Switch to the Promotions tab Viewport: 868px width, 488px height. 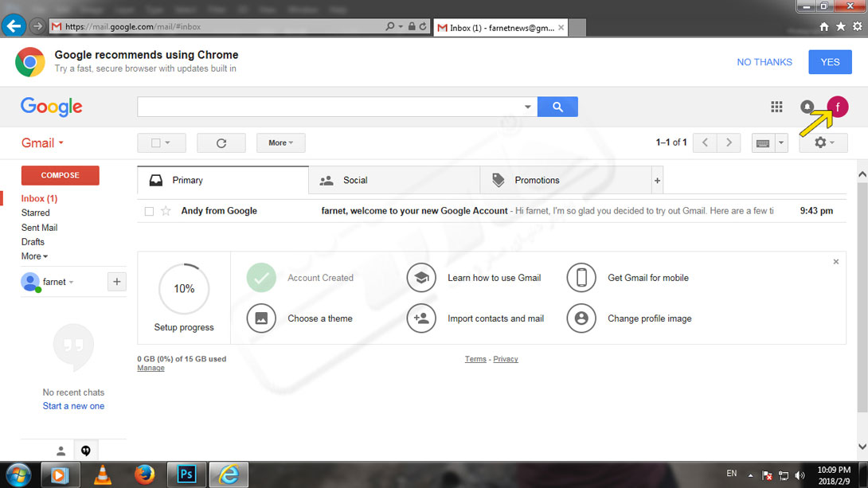[x=565, y=181]
